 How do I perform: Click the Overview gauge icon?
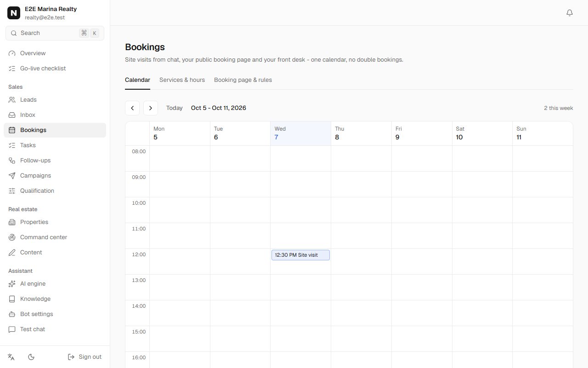point(12,53)
